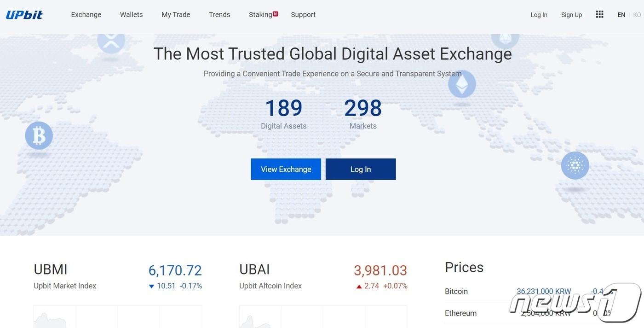The width and height of the screenshot is (644, 328).
Task: Open the Exchange menu
Action: point(86,15)
